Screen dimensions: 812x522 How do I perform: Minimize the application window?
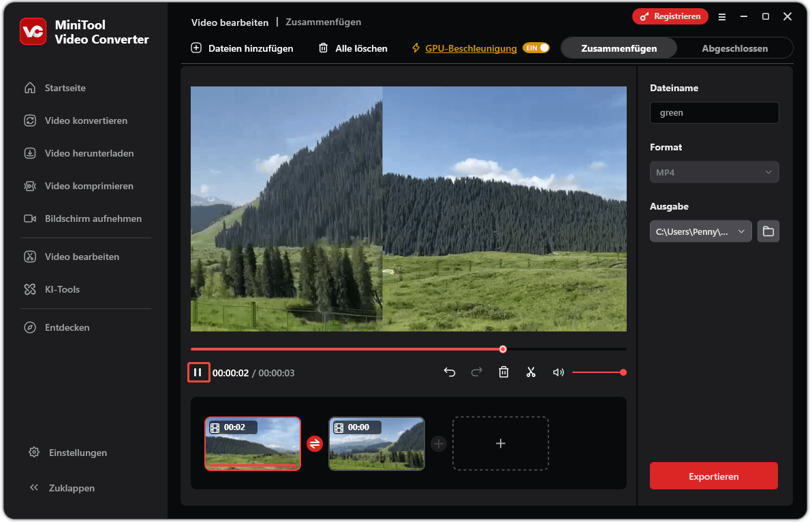pyautogui.click(x=744, y=16)
